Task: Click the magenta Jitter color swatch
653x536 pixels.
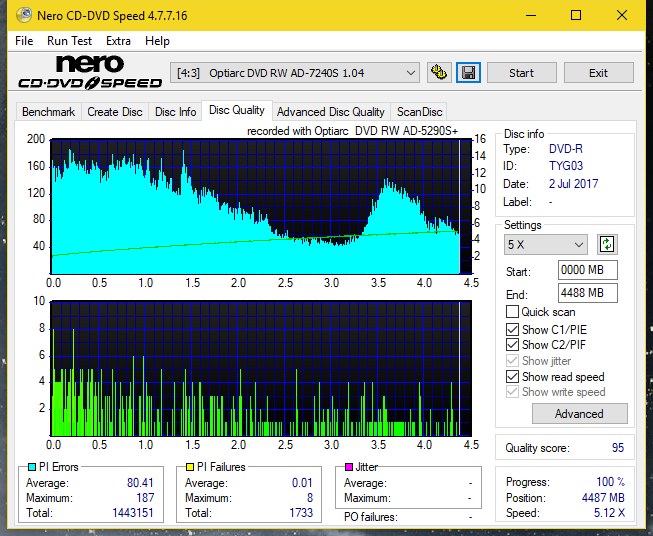Action: click(349, 467)
